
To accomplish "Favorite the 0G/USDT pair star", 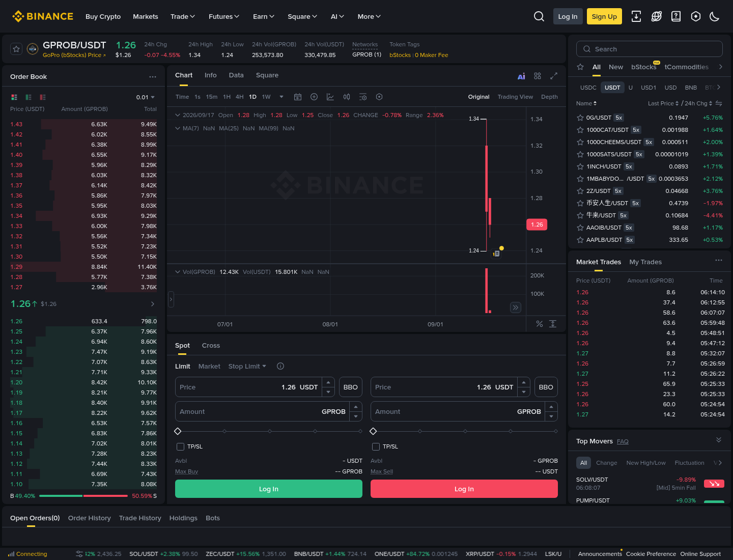I will point(580,118).
